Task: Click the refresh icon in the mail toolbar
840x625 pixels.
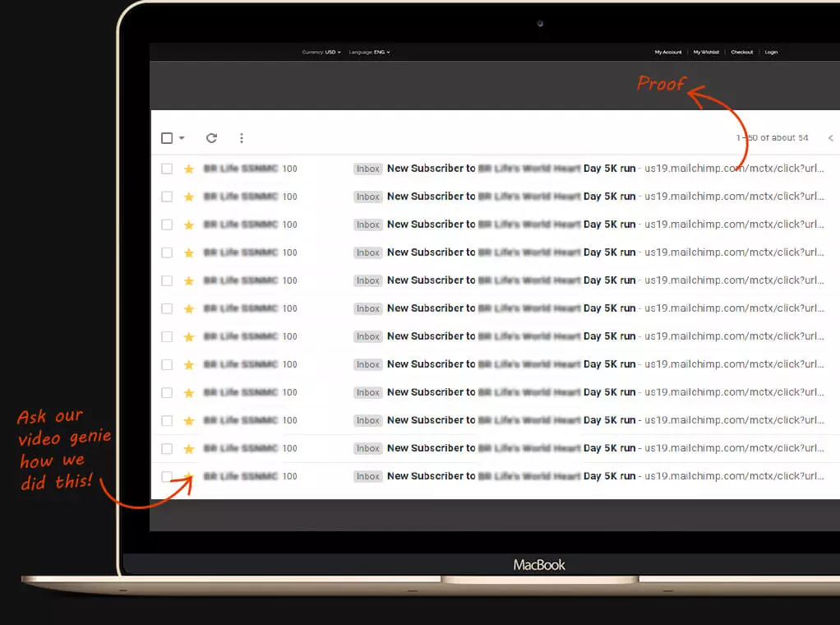Action: click(x=211, y=138)
